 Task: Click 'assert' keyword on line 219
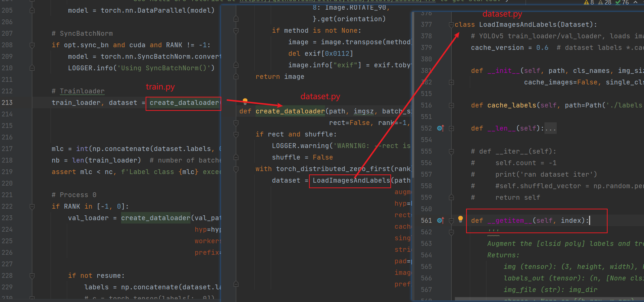(x=64, y=172)
